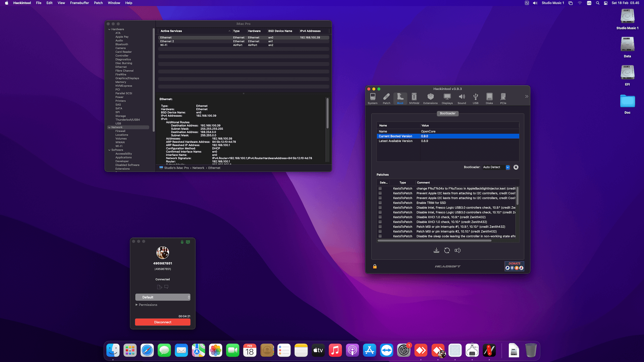The width and height of the screenshot is (644, 362).
Task: Open the Help menu
Action: pos(129,3)
